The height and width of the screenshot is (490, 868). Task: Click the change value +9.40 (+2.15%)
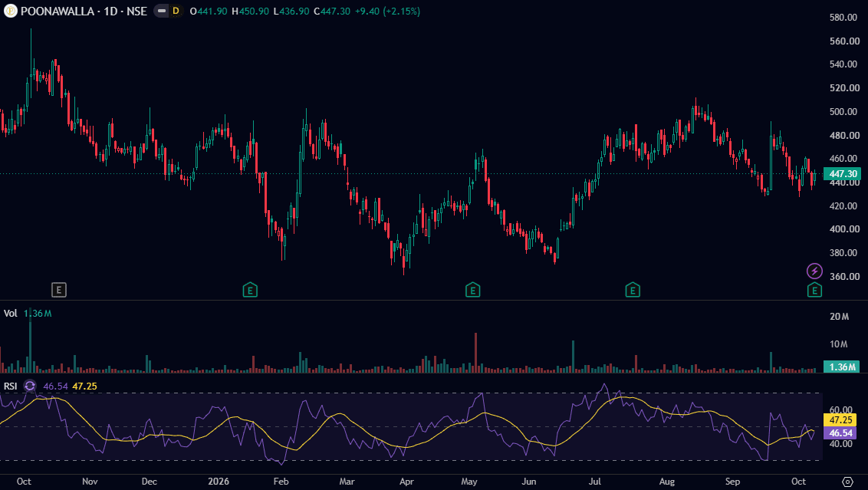pos(387,11)
